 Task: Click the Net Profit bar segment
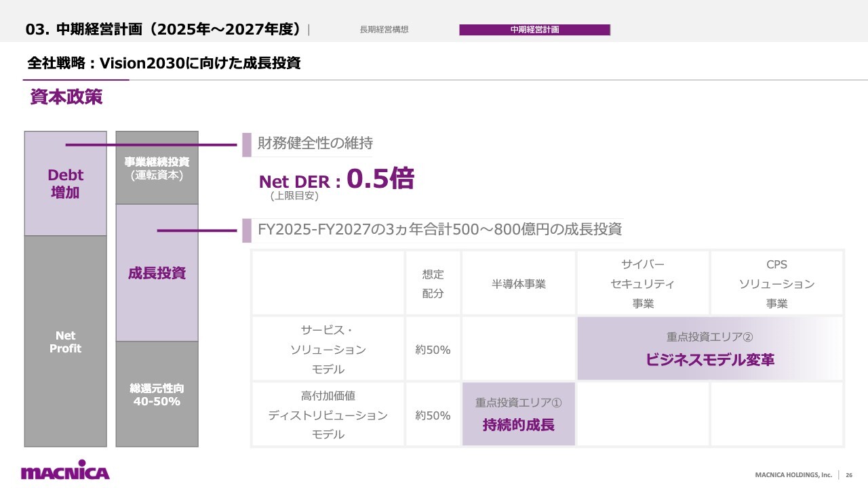click(65, 342)
